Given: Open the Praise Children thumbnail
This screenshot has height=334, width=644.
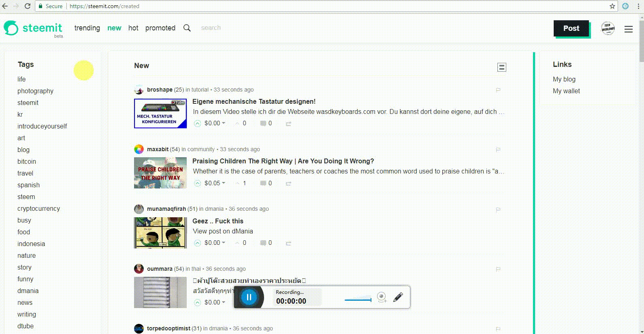Looking at the screenshot, I should click(x=160, y=173).
